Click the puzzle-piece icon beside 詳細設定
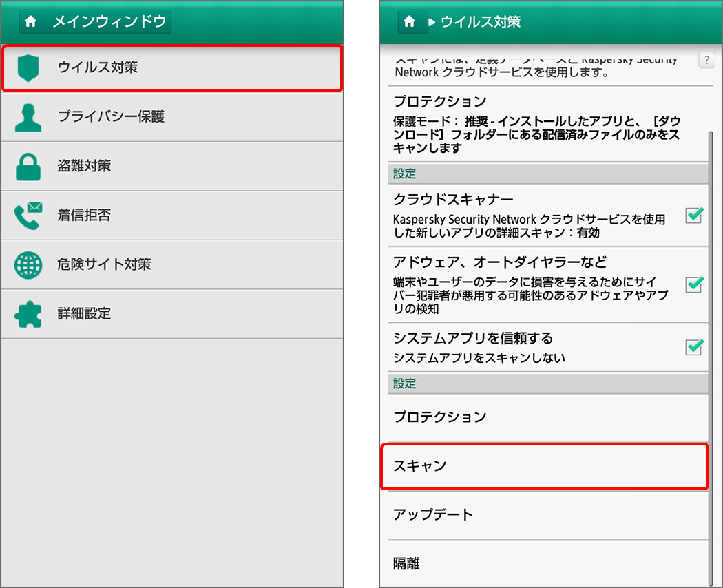Image resolution: width=723 pixels, height=588 pixels. [30, 314]
